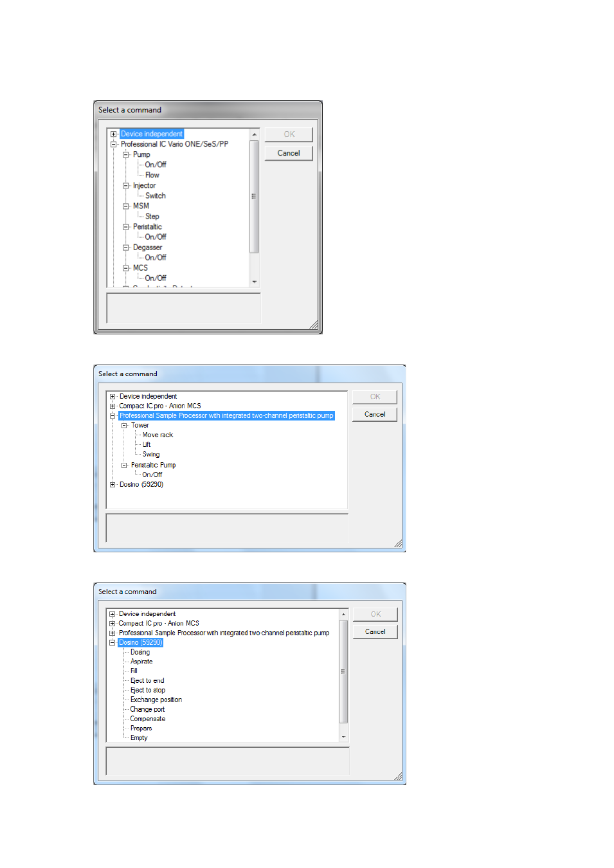Click Cancel in the bottom dialog

375,632
